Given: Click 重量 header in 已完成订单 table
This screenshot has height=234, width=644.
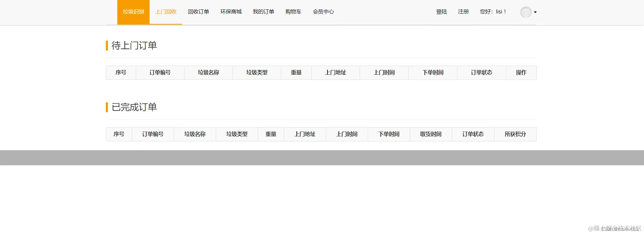Looking at the screenshot, I should pyautogui.click(x=271, y=134).
